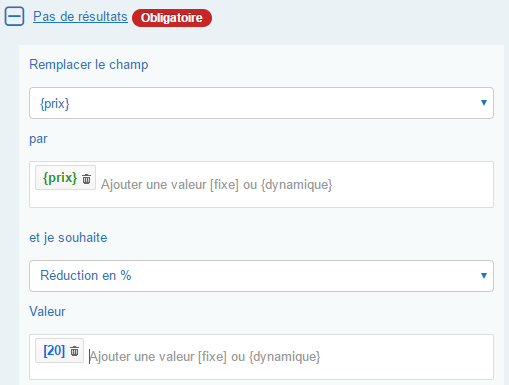Click the red Obligatoire badge

click(x=172, y=18)
